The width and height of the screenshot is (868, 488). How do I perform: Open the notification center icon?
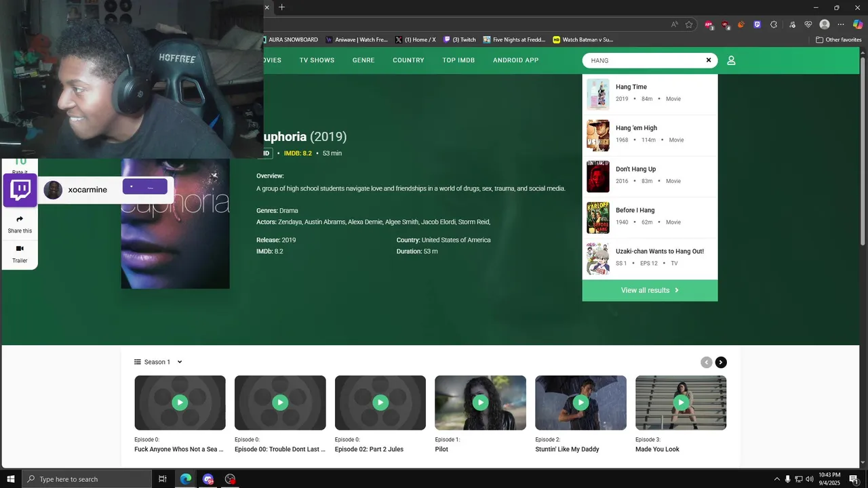854,479
